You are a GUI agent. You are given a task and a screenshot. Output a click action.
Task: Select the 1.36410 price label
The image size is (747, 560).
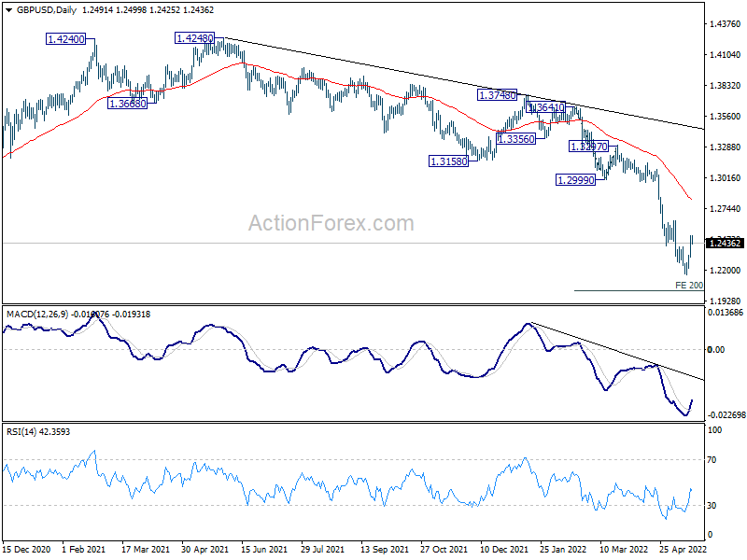[x=546, y=108]
